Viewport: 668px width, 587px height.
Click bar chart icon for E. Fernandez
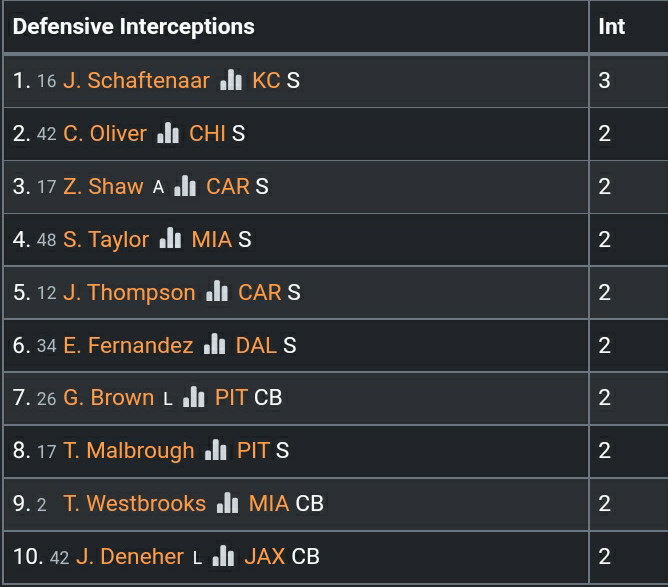pos(214,345)
